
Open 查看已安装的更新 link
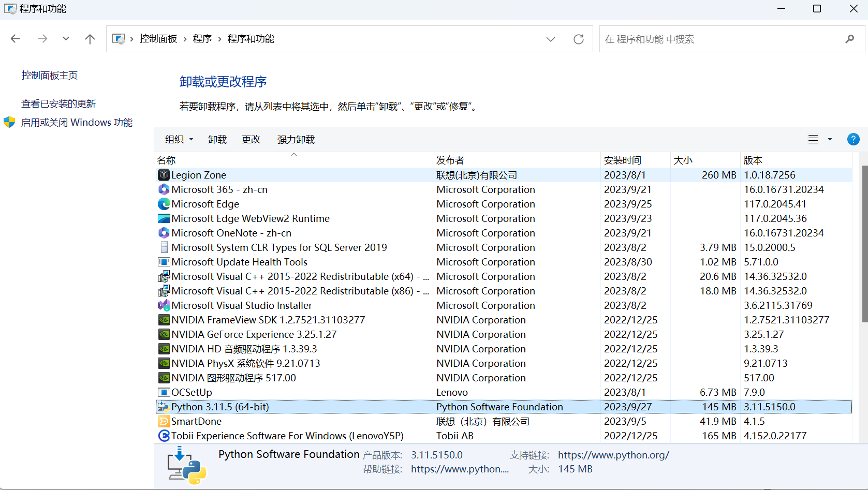58,104
